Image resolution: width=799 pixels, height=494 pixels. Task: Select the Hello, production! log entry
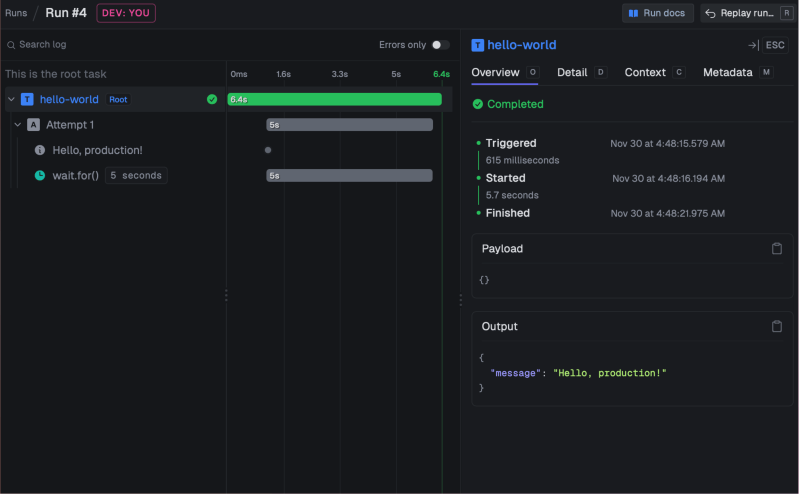[97, 150]
